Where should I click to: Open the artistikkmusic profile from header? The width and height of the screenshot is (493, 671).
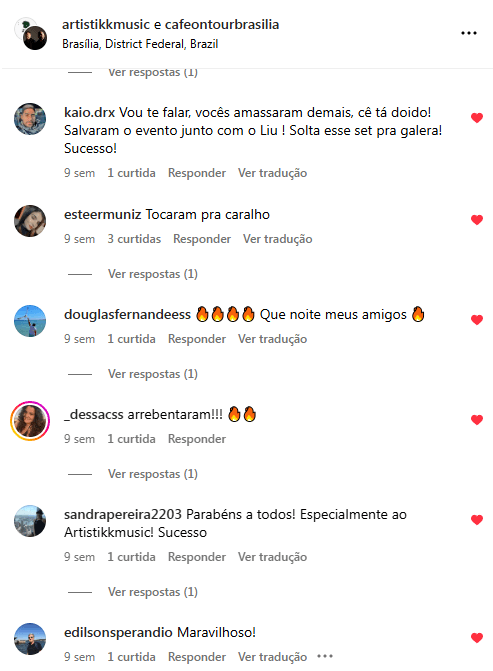coord(106,24)
